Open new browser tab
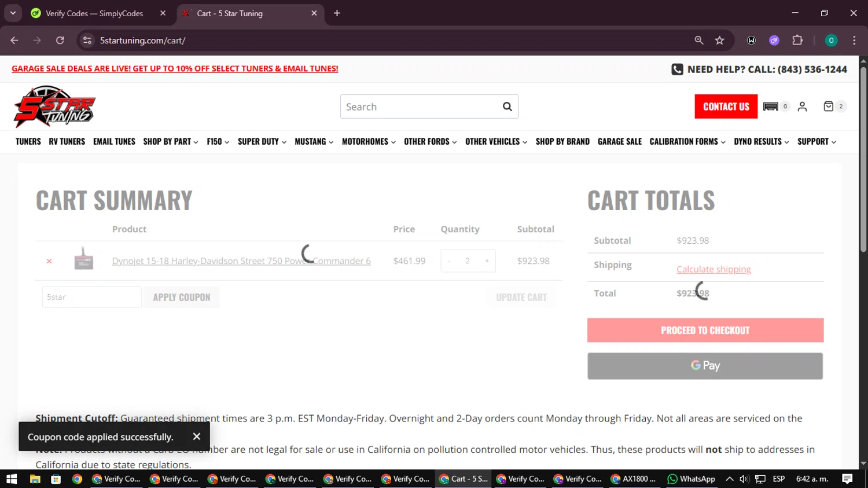 [x=337, y=13]
